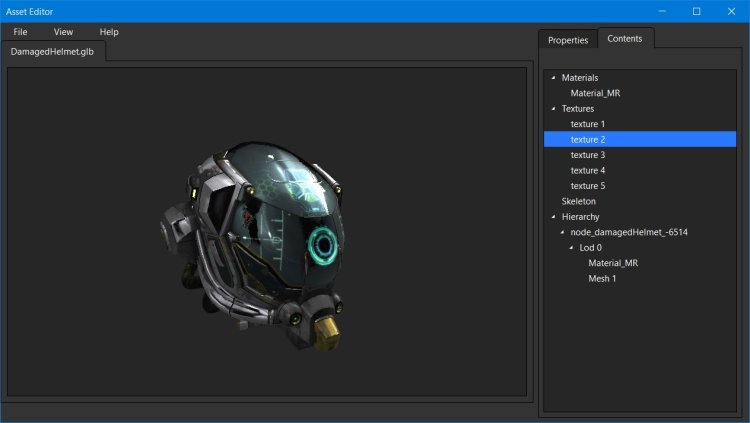750x423 pixels.
Task: Switch to the Properties tab
Action: 567,40
